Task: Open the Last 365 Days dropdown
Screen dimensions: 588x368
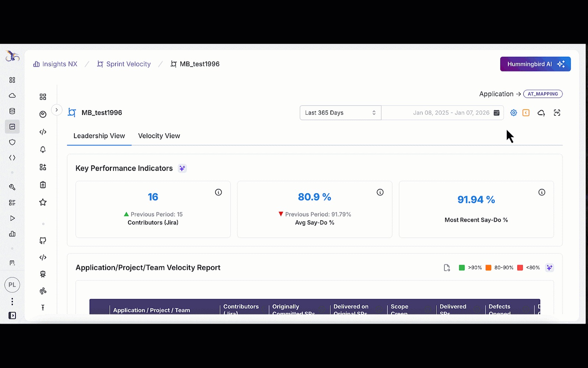Action: (x=340, y=113)
